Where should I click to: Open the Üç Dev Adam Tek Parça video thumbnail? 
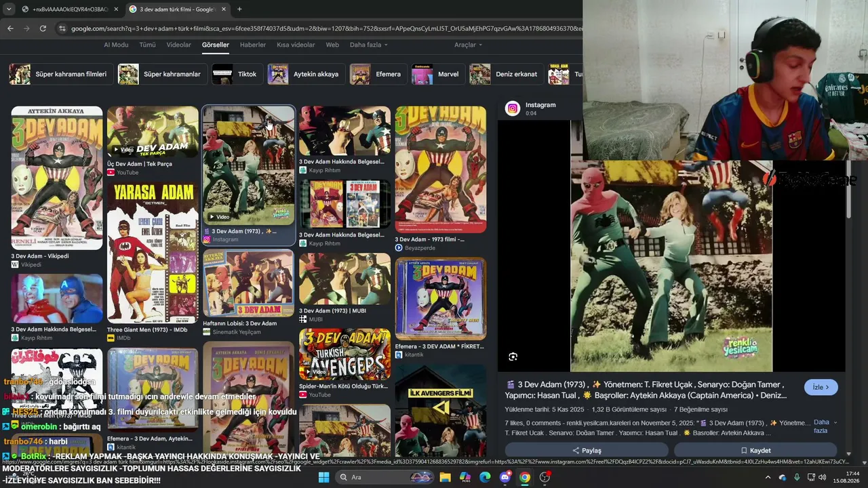coord(153,131)
